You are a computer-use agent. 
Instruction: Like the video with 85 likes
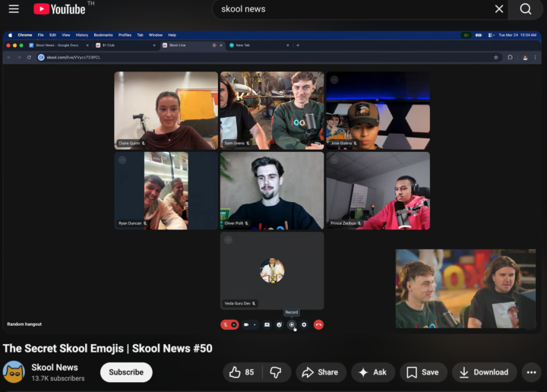242,372
